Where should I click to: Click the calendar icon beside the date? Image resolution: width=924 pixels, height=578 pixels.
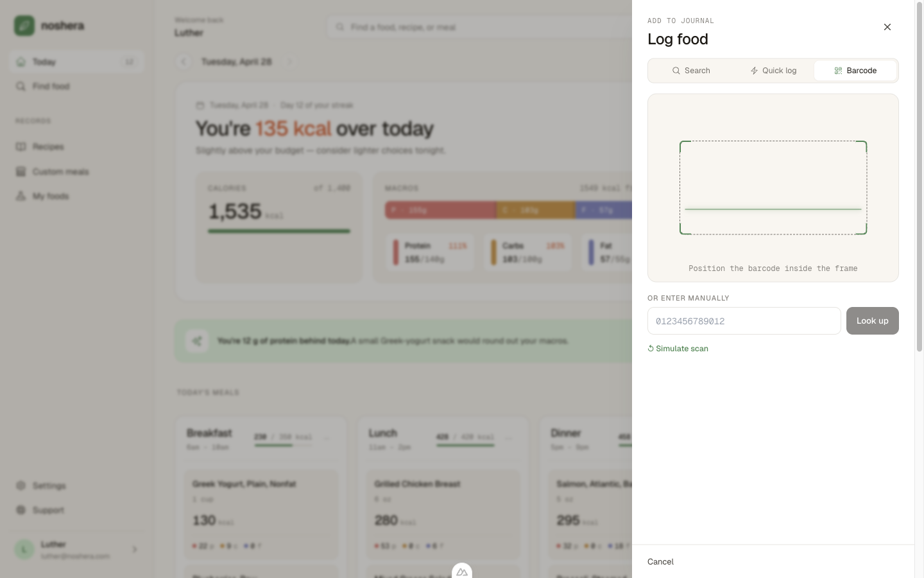point(200,105)
